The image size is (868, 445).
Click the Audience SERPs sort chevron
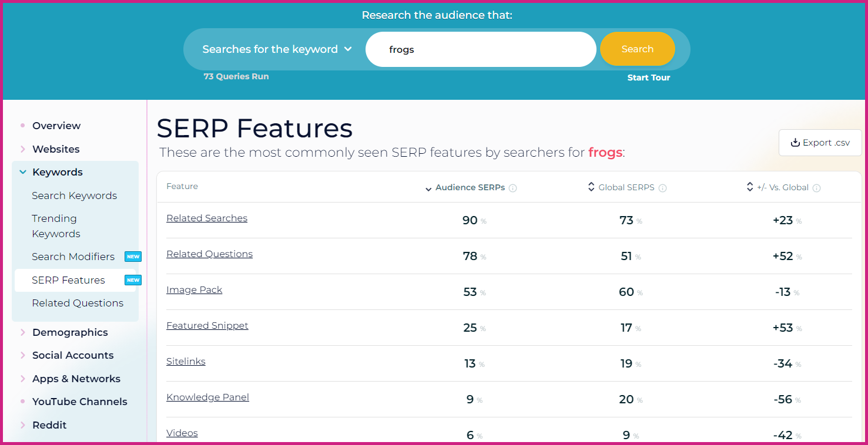pos(428,189)
